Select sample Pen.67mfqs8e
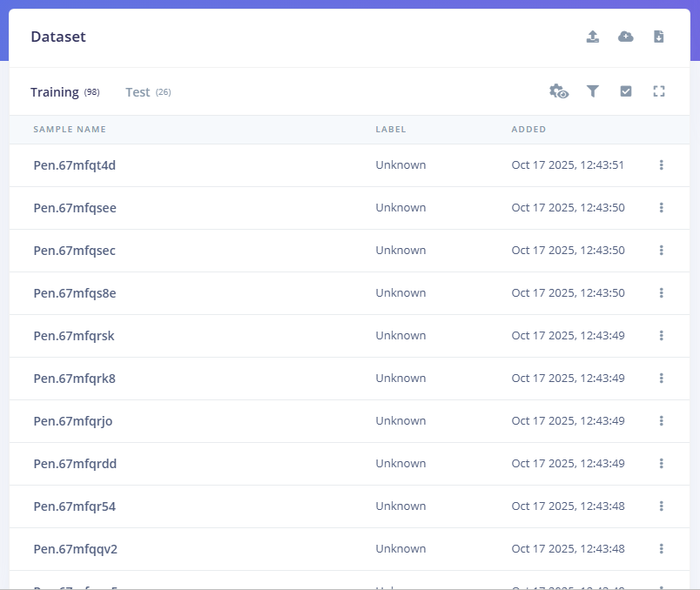 coord(75,293)
